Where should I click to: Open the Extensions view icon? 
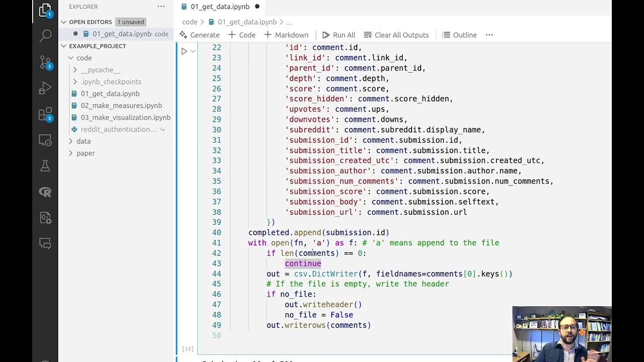[45, 115]
